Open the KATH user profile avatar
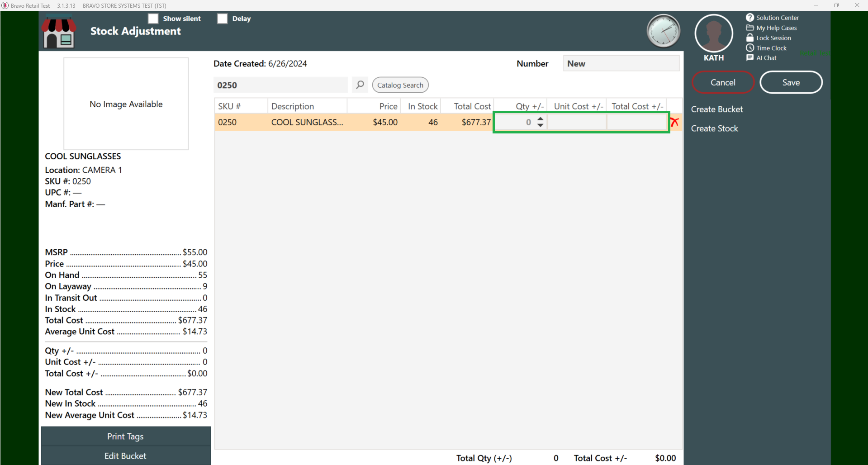 pos(714,33)
